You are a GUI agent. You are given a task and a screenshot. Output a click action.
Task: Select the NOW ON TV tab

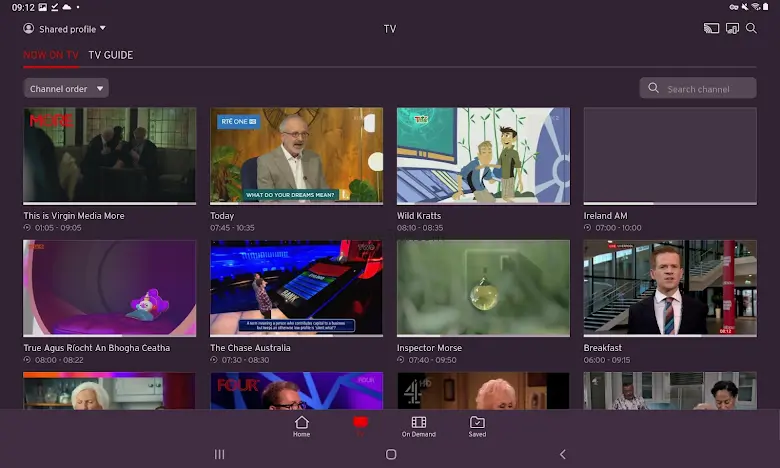51,55
